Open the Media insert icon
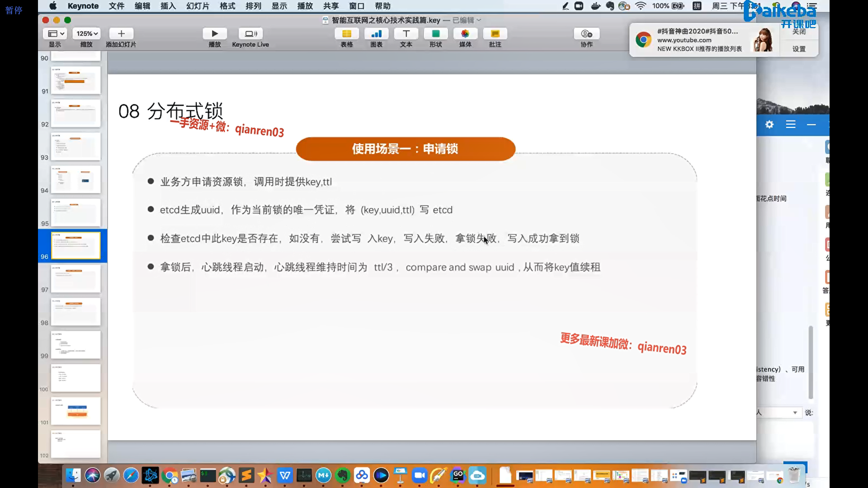This screenshot has width=868, height=488. pos(465,34)
